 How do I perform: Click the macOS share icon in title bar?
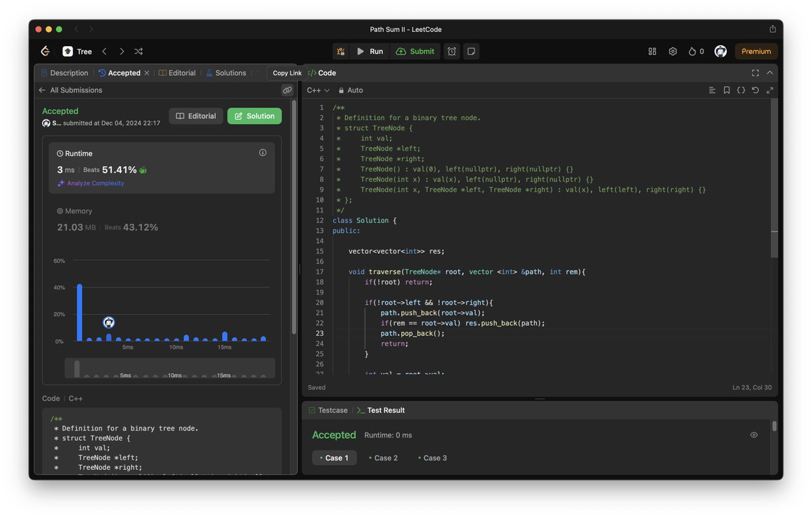pyautogui.click(x=773, y=29)
